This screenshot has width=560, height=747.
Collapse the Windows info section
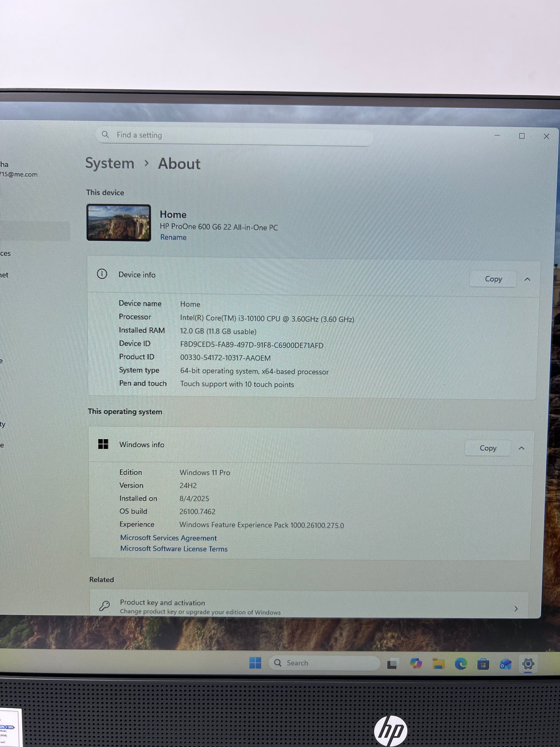(x=521, y=448)
